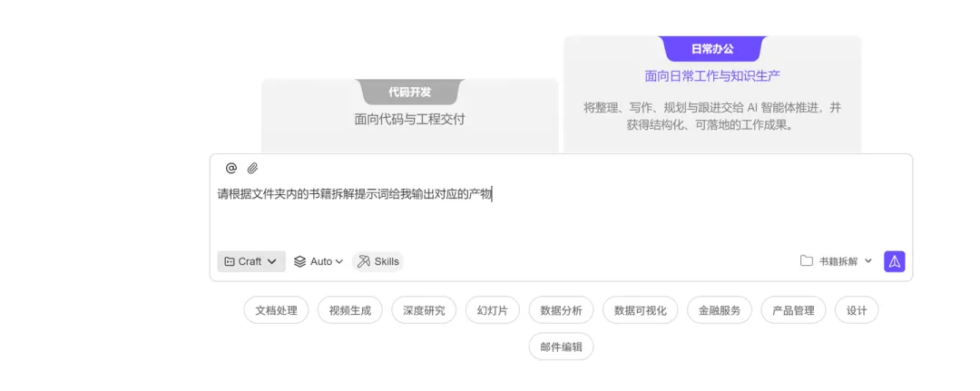Choose the 视频生成 suggestion chip

click(x=350, y=310)
